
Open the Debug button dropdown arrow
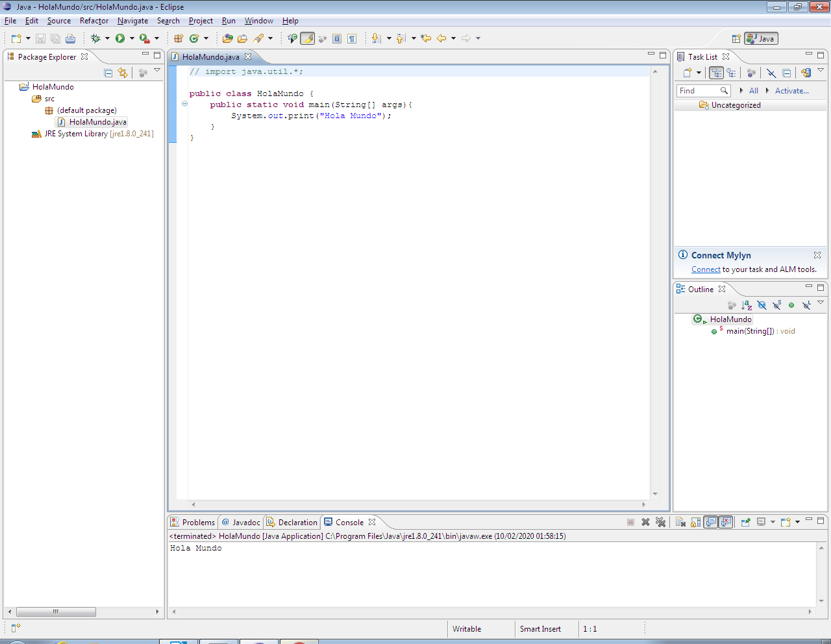[x=107, y=38]
